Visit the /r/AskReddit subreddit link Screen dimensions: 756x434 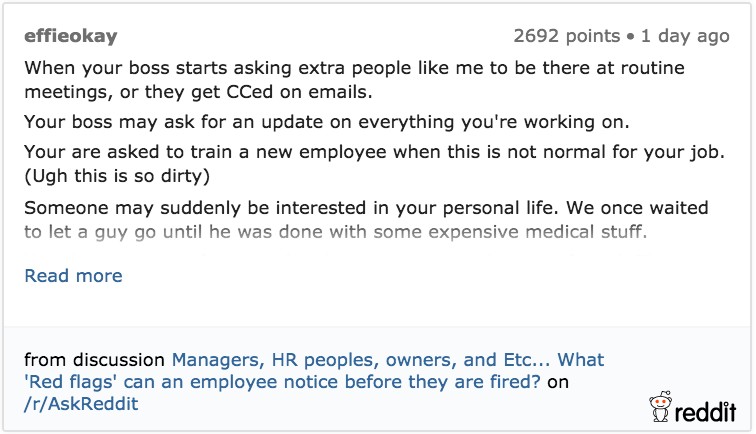click(x=80, y=403)
